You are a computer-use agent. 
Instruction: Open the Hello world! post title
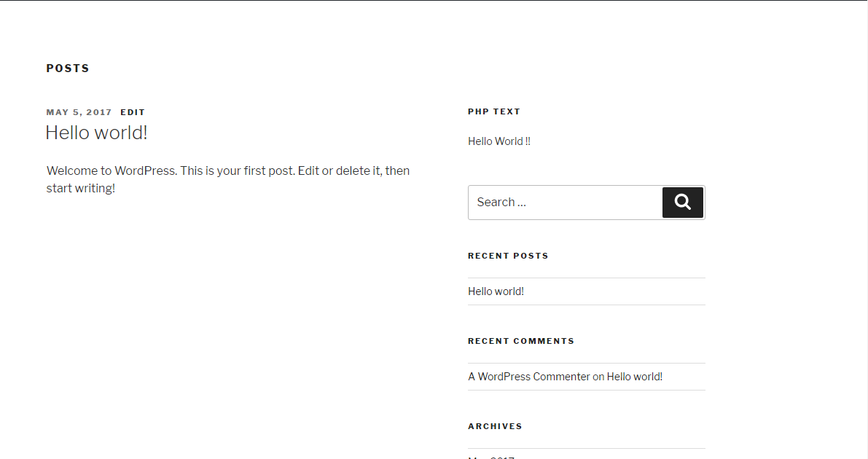click(x=96, y=133)
